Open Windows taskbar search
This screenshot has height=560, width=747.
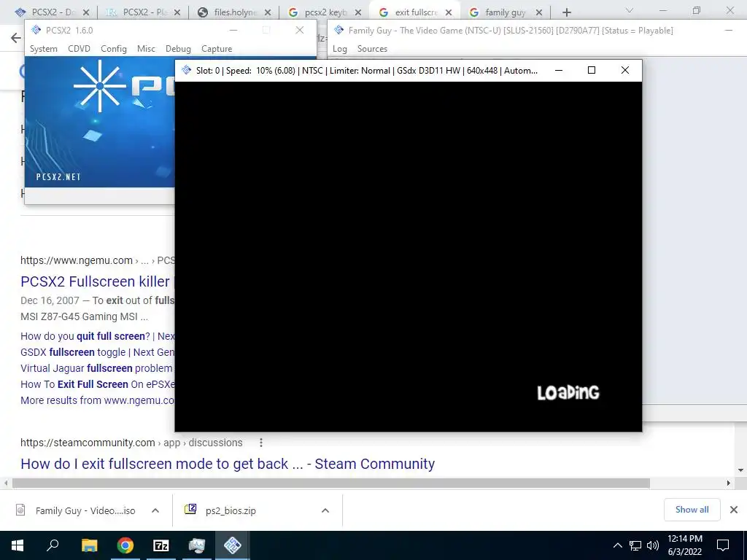[x=53, y=545]
